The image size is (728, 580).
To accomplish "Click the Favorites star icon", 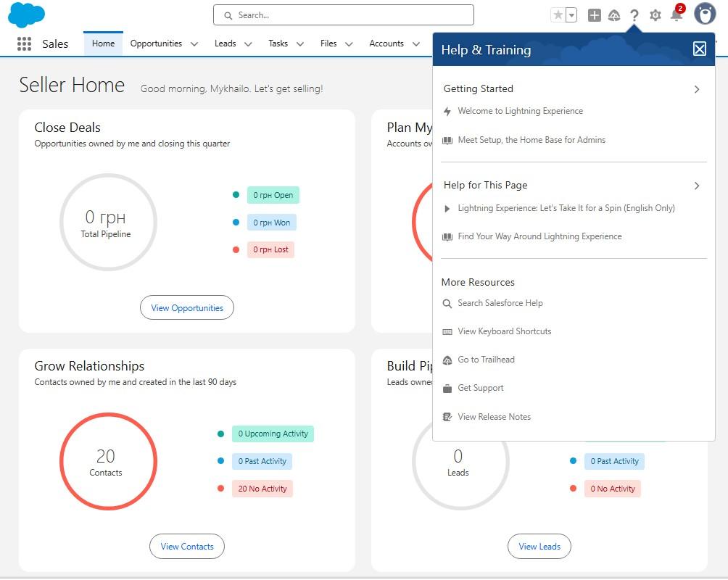I will point(558,15).
